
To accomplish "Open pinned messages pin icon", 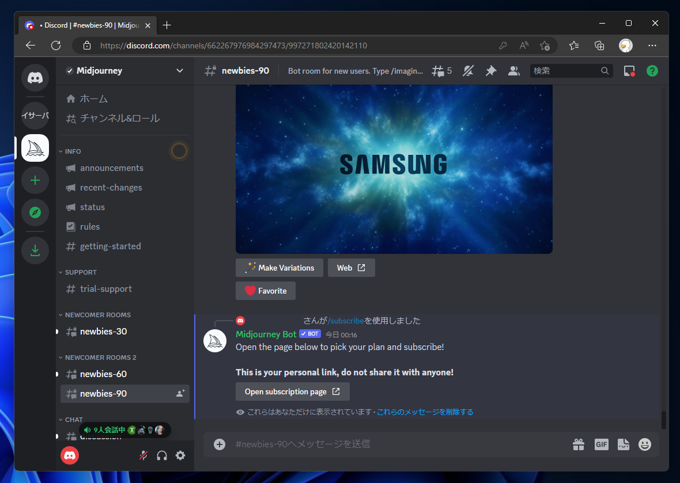I will click(x=491, y=71).
